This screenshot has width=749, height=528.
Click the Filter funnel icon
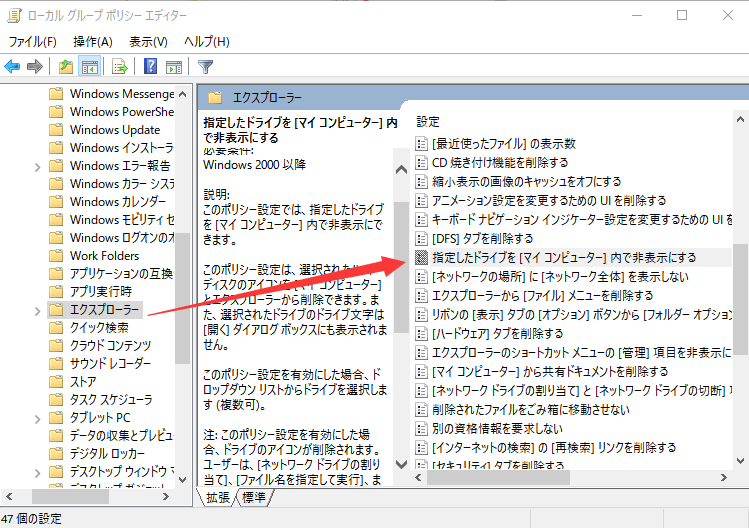point(205,67)
